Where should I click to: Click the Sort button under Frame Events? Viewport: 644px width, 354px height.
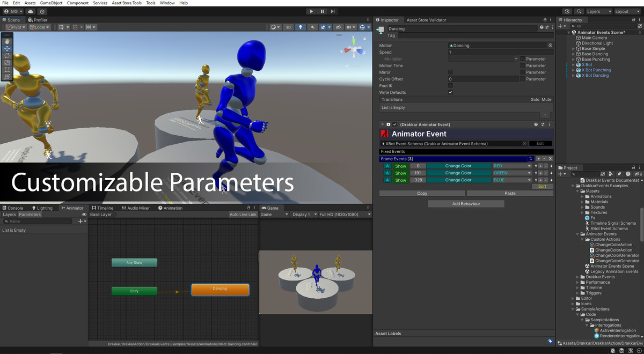point(542,187)
